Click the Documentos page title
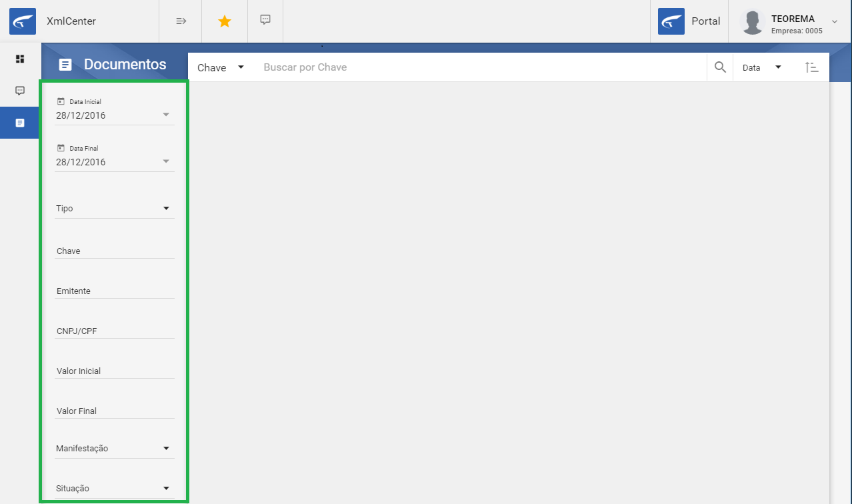 [125, 65]
